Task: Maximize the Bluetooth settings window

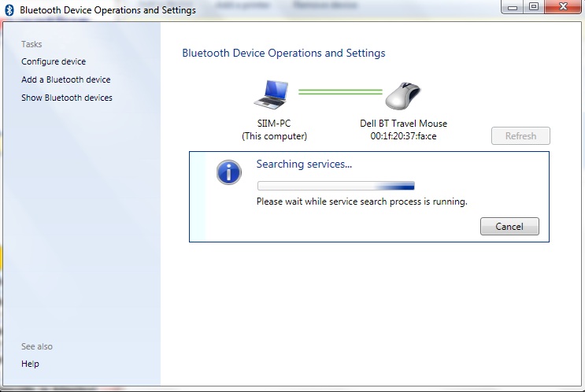Action: tap(534, 7)
